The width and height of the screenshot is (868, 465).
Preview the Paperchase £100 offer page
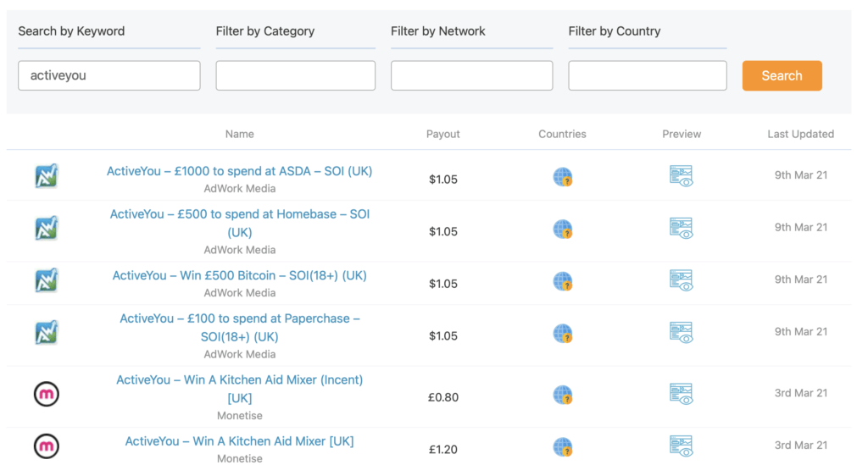click(682, 332)
